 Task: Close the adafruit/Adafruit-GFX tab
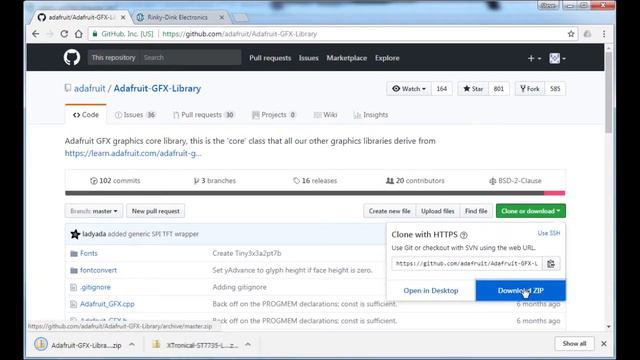(123, 17)
